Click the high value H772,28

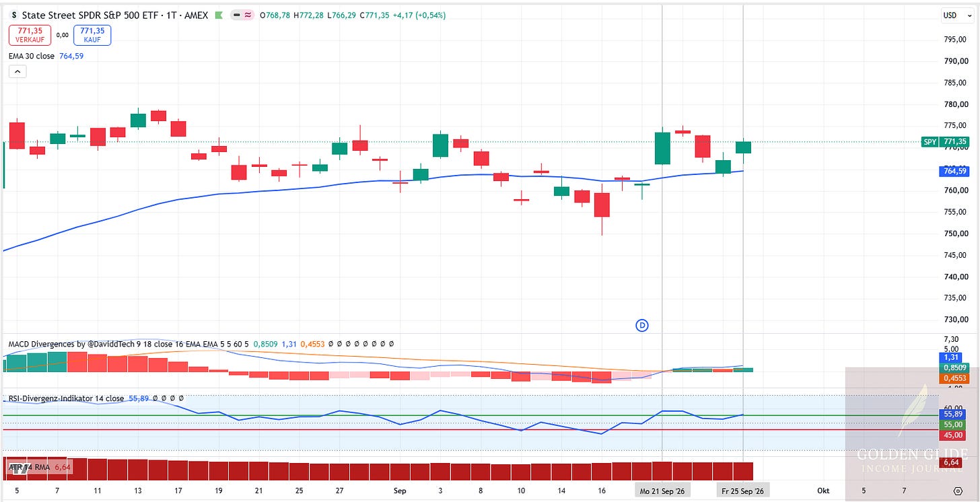tap(310, 15)
